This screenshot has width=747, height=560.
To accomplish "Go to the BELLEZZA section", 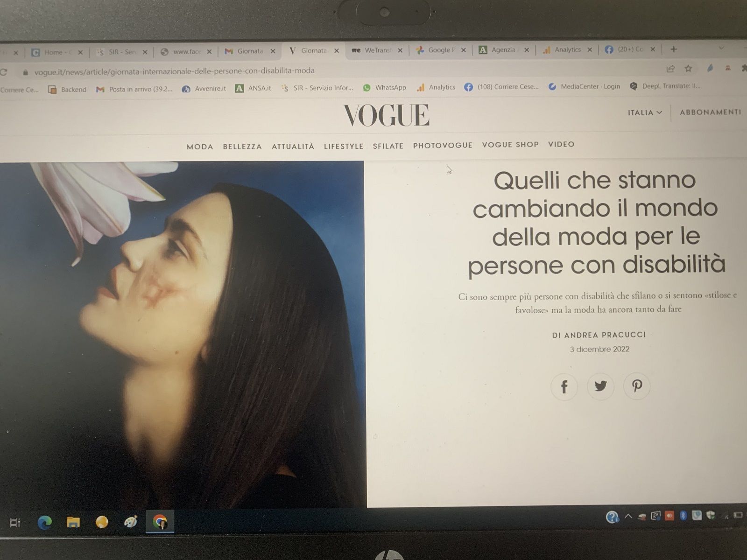I will 242,147.
